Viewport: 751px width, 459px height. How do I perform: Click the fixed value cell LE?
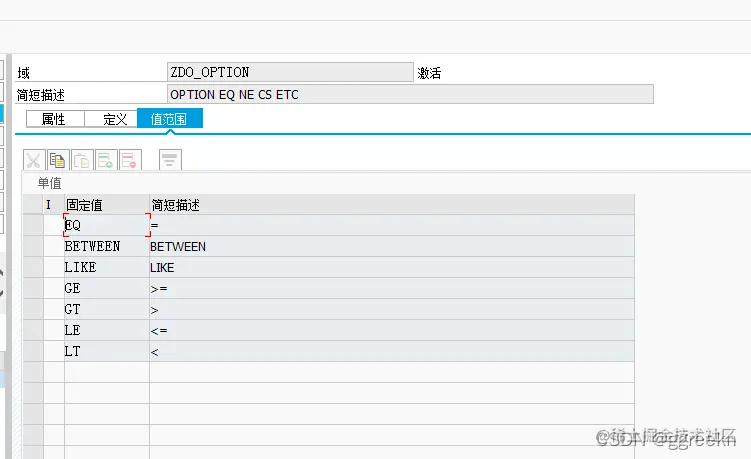(x=107, y=331)
